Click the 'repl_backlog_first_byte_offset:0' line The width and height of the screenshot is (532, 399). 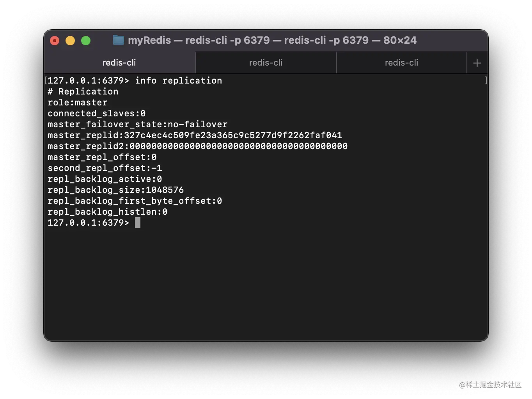tap(135, 201)
